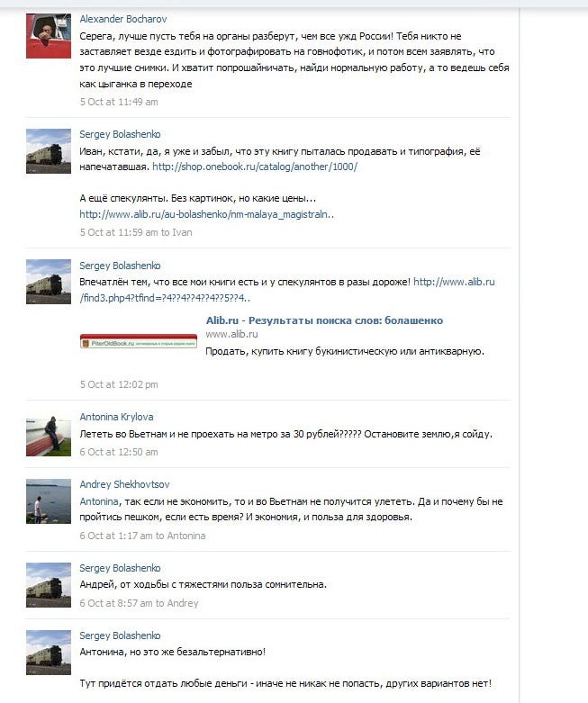Click Sergey Bolashenko's name above Иван comment
Image resolution: width=588 pixels, height=703 pixels.
tap(120, 134)
